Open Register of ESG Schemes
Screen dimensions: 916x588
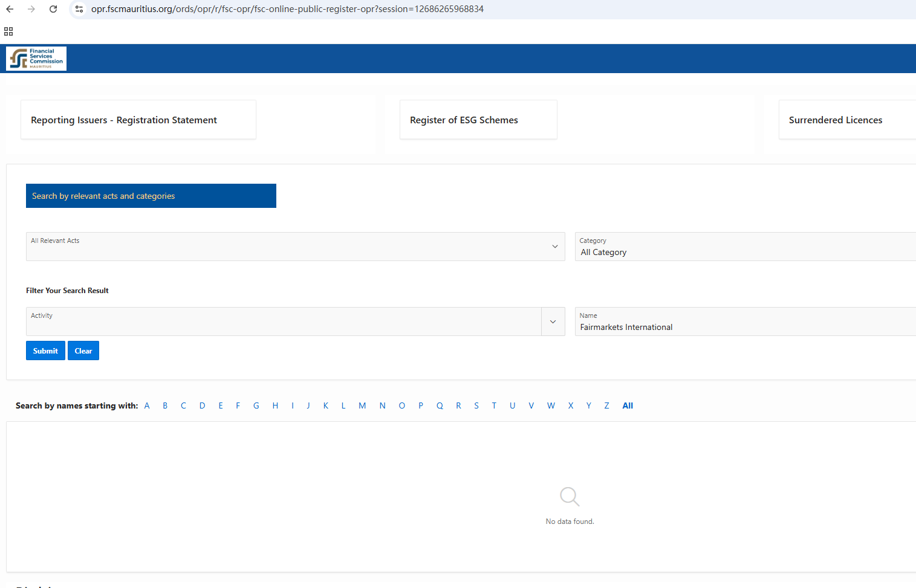(478, 120)
